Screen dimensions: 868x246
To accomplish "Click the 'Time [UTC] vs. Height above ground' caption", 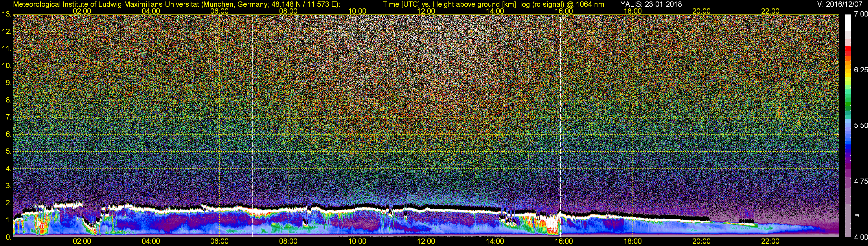I will (494, 4).
